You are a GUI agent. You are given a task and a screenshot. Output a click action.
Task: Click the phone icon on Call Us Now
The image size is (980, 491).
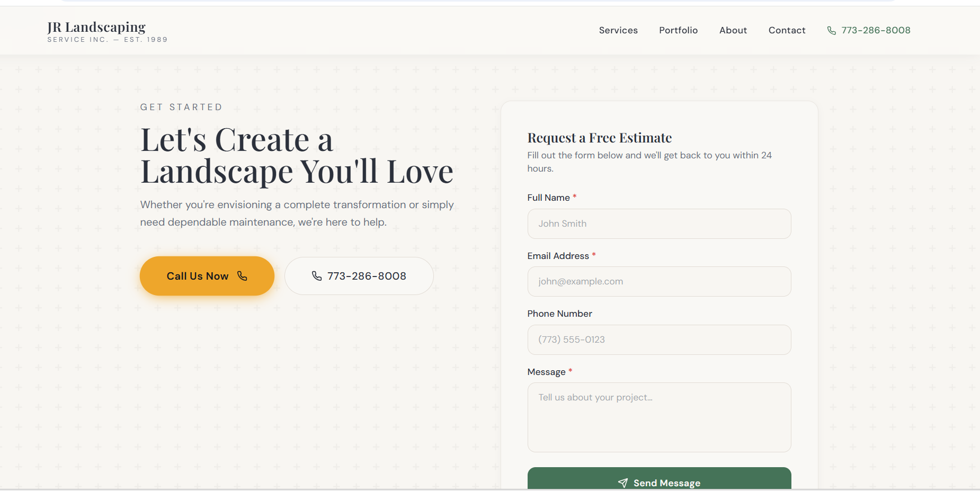(242, 276)
